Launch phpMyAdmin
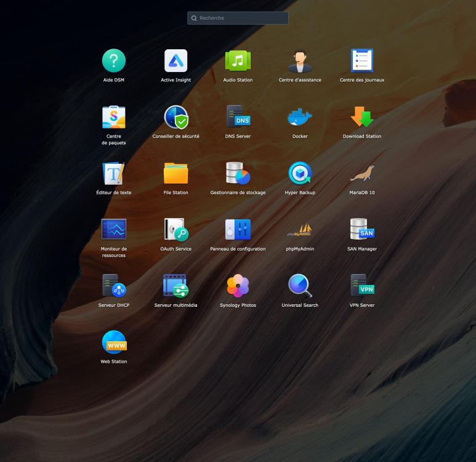 (300, 230)
